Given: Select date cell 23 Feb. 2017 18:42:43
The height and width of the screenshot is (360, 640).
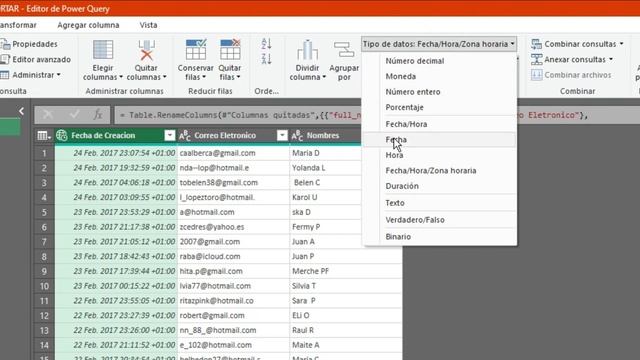Looking at the screenshot, I should (x=116, y=256).
